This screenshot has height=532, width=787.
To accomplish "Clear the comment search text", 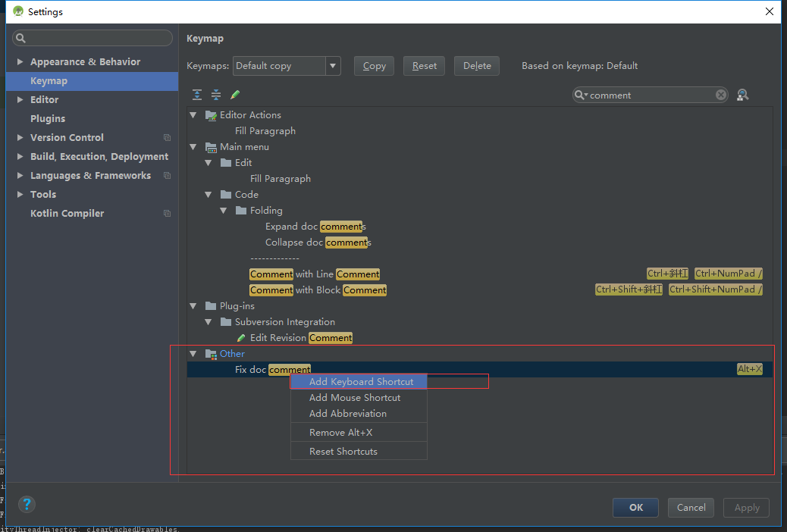I will tap(721, 95).
